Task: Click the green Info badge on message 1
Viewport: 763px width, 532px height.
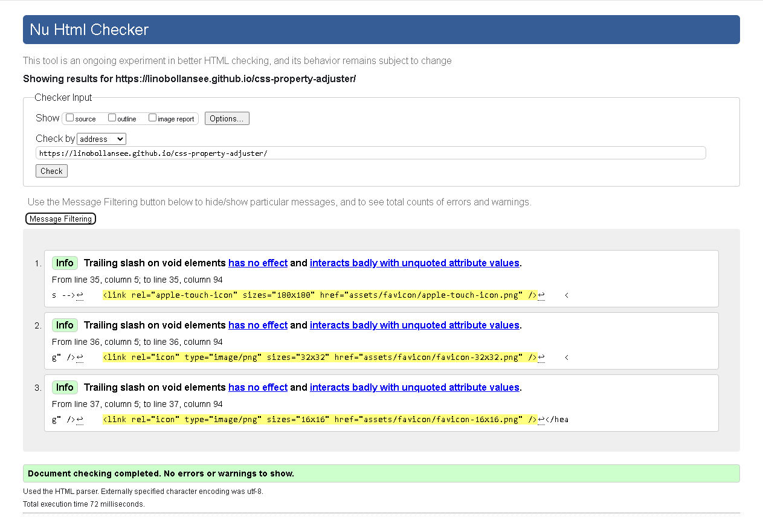Action: coord(65,263)
